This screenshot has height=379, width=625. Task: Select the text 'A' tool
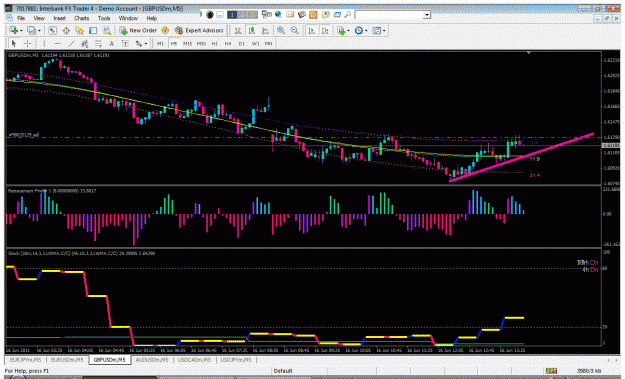tap(112, 43)
